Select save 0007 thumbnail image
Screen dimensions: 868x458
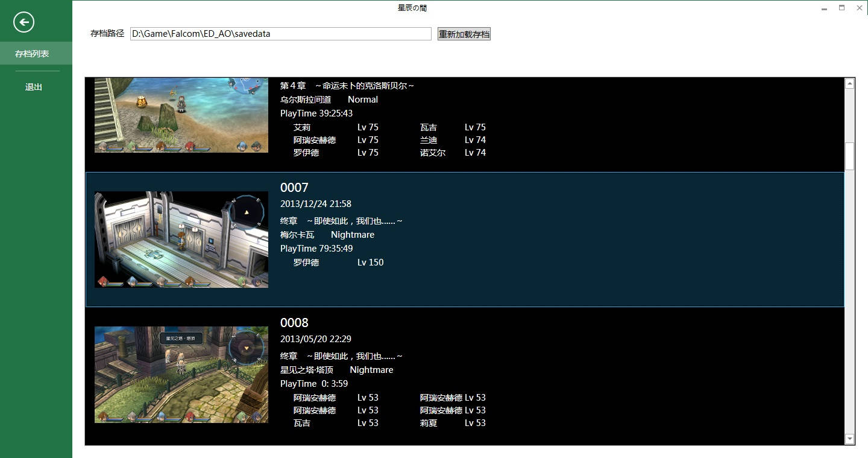coord(181,240)
